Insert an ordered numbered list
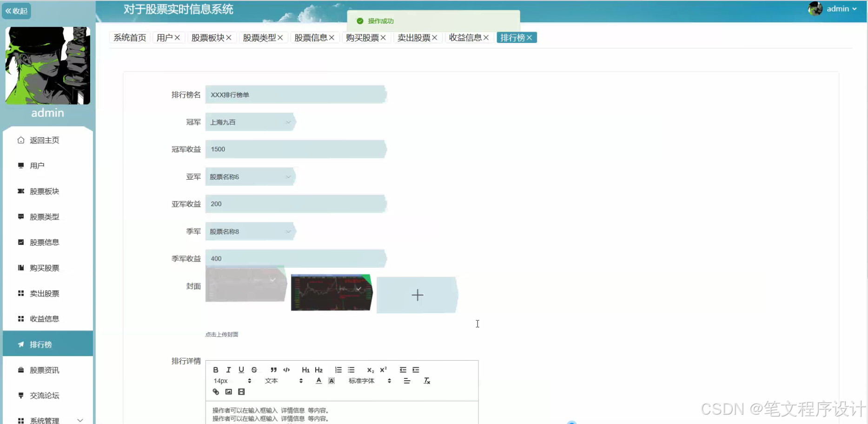Viewport: 868px width, 424px height. [x=338, y=370]
